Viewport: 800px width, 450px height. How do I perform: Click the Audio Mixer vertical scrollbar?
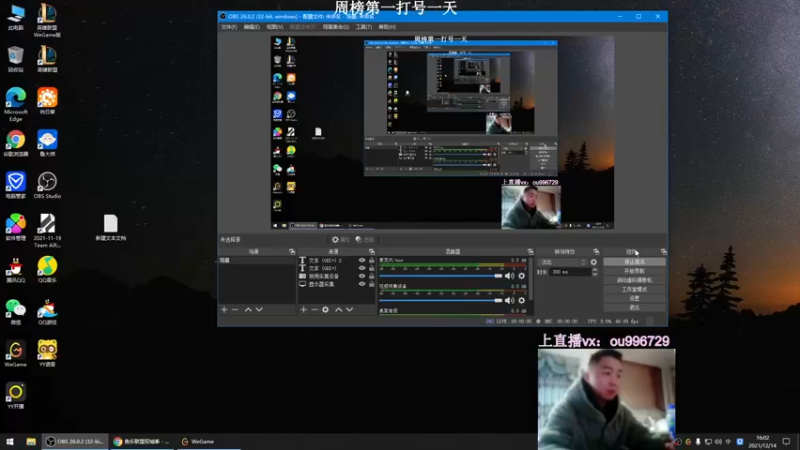click(x=531, y=278)
